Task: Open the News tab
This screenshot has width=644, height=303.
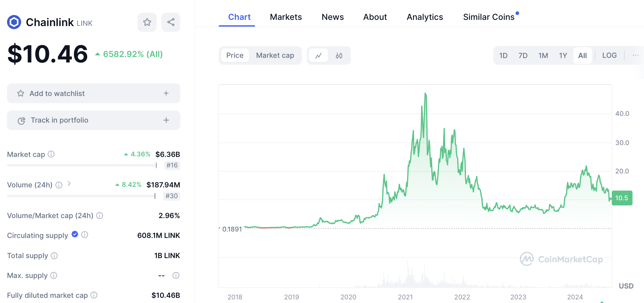Action: [333, 17]
